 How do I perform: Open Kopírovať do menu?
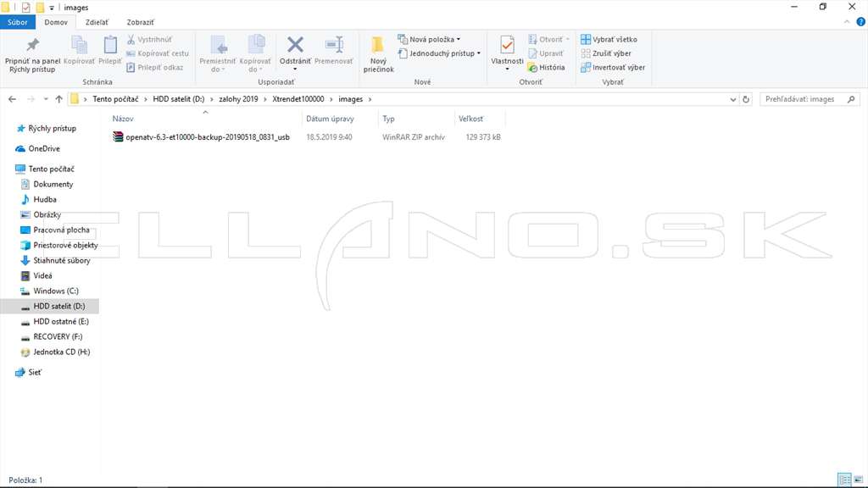pos(255,54)
